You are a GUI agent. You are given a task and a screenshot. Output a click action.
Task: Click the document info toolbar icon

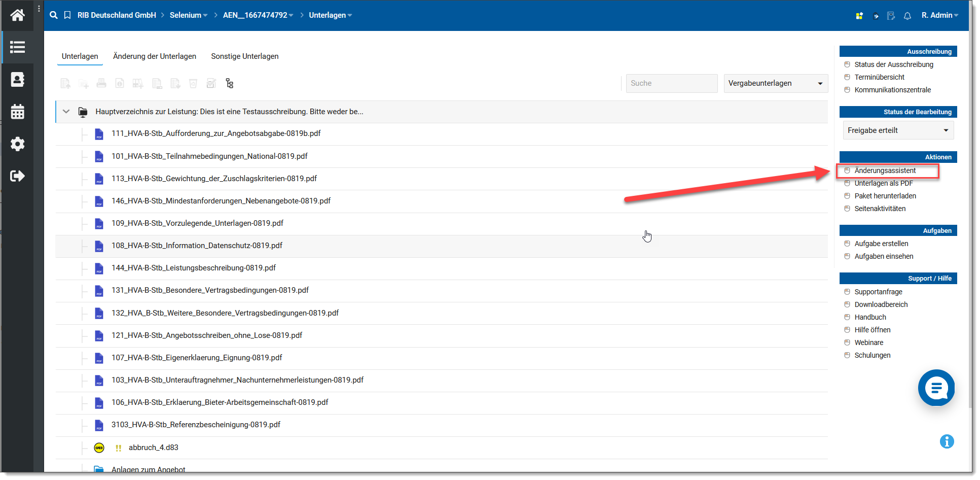120,83
